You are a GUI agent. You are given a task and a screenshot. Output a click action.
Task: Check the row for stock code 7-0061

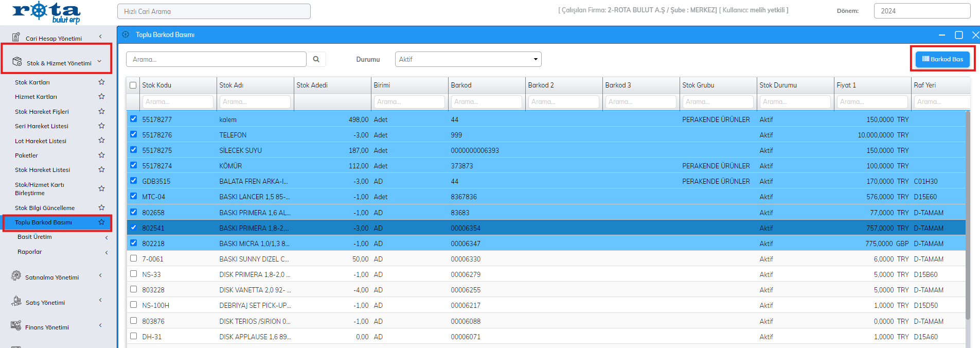pyautogui.click(x=134, y=258)
